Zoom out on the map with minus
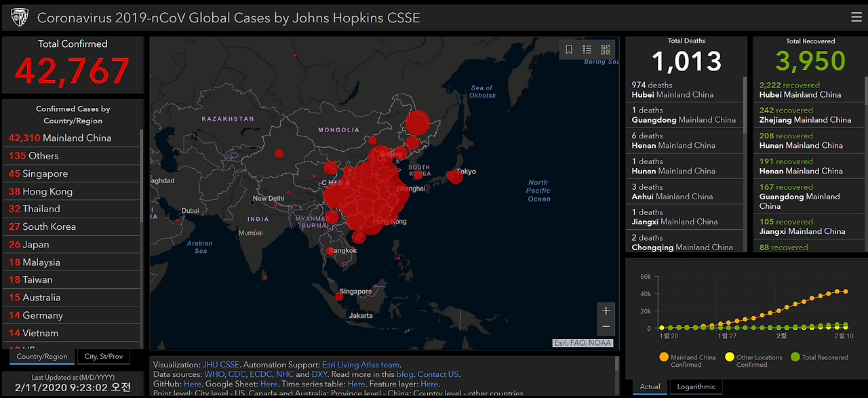The height and width of the screenshot is (398, 868). [606, 327]
